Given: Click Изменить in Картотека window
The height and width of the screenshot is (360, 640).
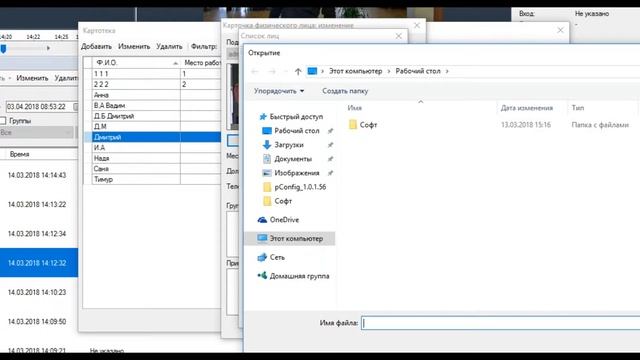Looking at the screenshot, I should point(134,47).
